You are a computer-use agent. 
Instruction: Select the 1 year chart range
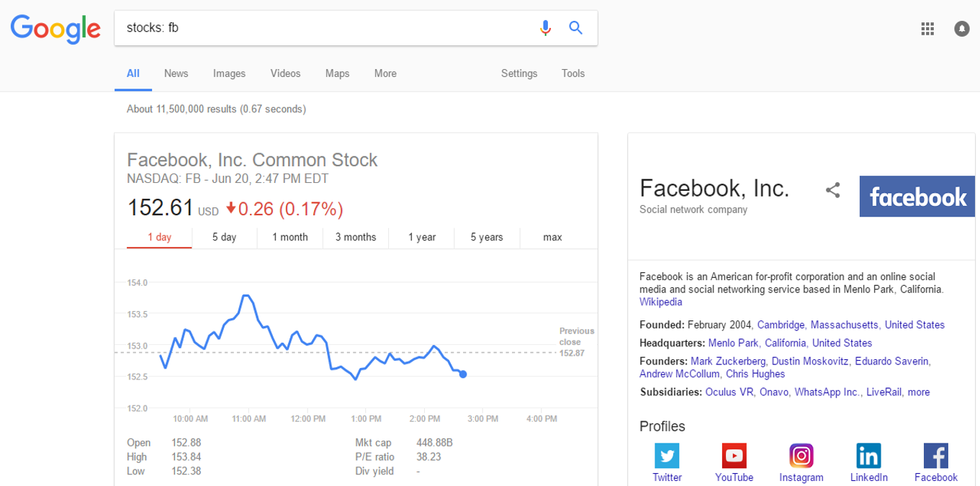point(422,237)
